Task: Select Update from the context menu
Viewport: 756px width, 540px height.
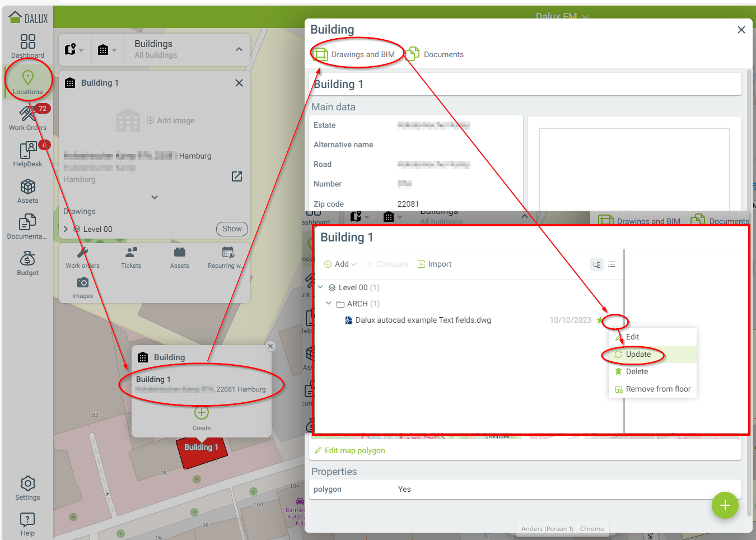Action: pyautogui.click(x=638, y=355)
